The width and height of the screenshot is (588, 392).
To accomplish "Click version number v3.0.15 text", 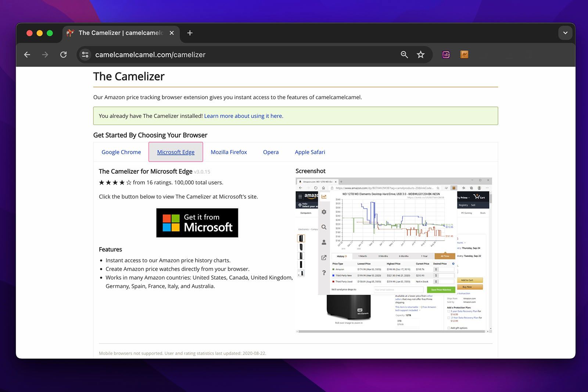I will pos(202,172).
